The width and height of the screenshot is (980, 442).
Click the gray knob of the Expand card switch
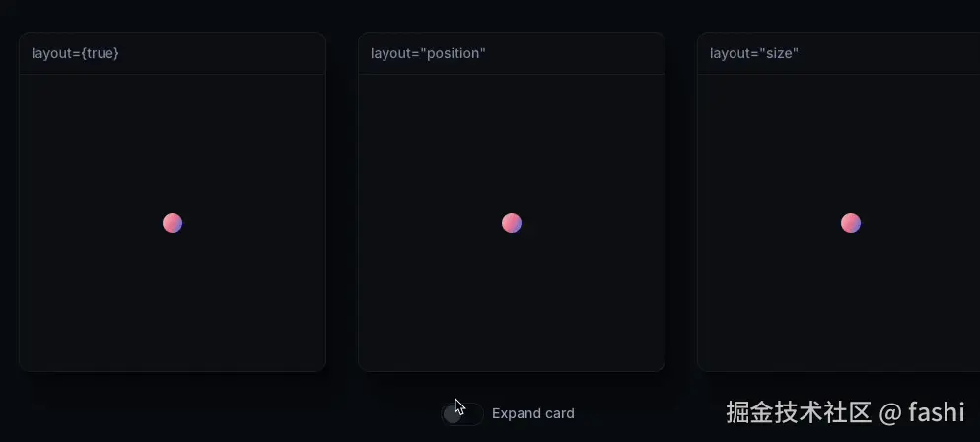[x=453, y=413]
